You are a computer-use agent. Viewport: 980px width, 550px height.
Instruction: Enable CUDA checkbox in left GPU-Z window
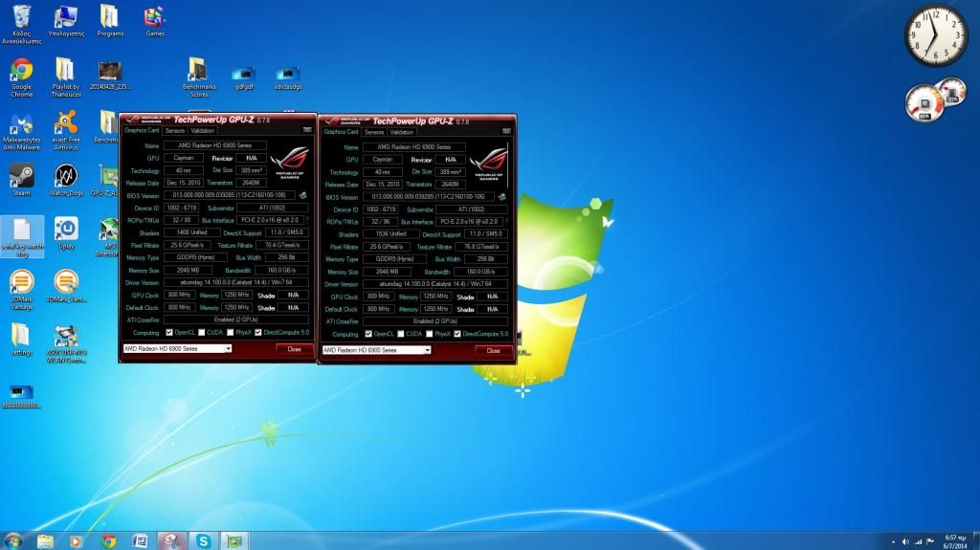[202, 332]
